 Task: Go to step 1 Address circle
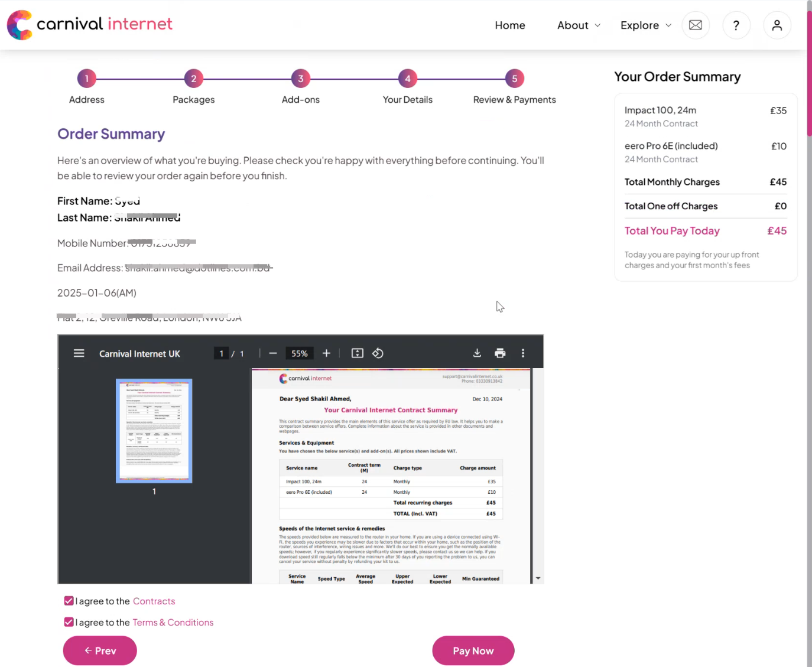tap(87, 79)
